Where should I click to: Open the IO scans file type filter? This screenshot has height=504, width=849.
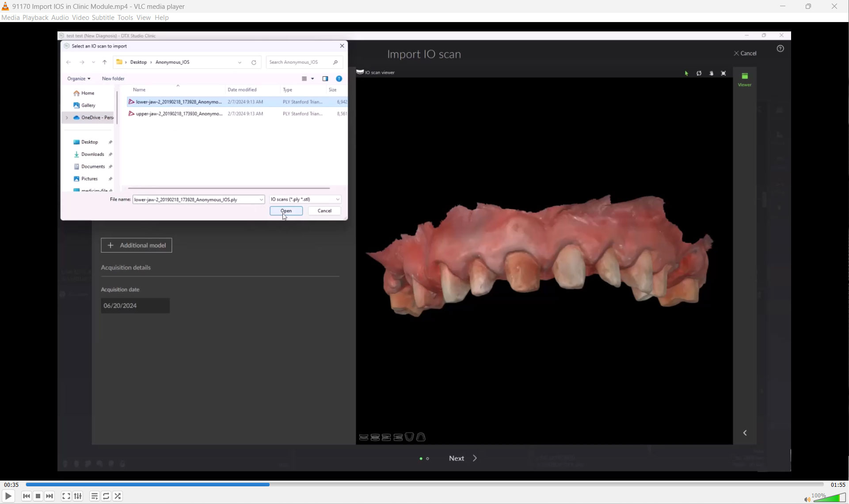coord(305,200)
